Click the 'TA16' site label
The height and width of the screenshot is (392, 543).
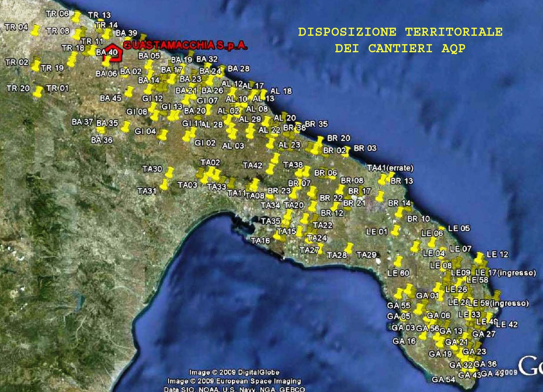260,241
